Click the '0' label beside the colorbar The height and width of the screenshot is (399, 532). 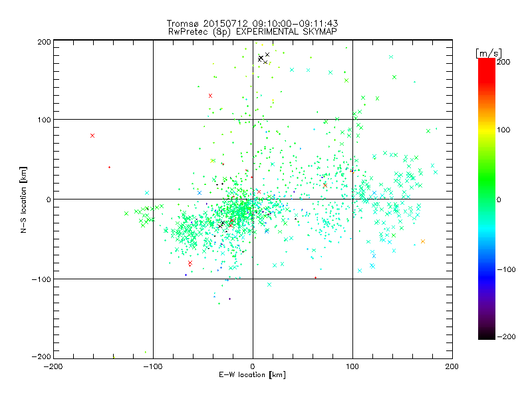click(x=499, y=199)
